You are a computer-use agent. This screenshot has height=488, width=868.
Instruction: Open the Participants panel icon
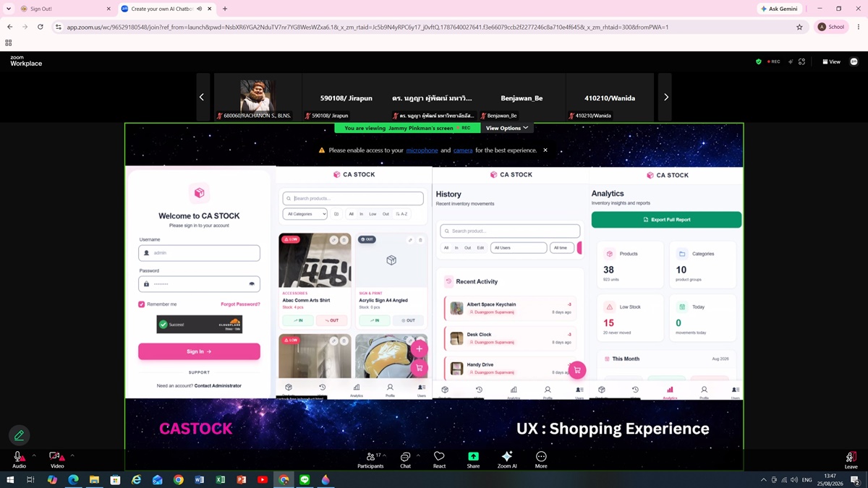pyautogui.click(x=370, y=456)
